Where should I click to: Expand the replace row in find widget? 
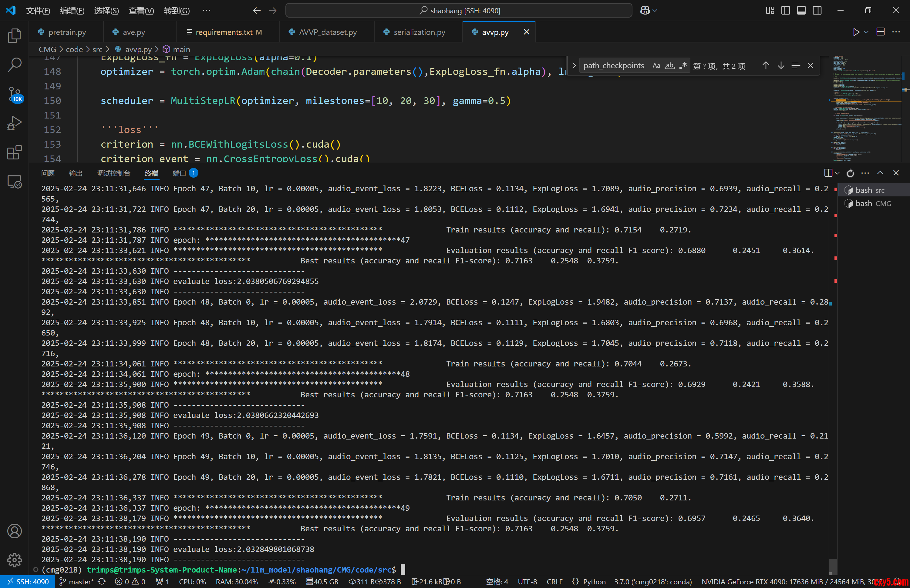[574, 66]
